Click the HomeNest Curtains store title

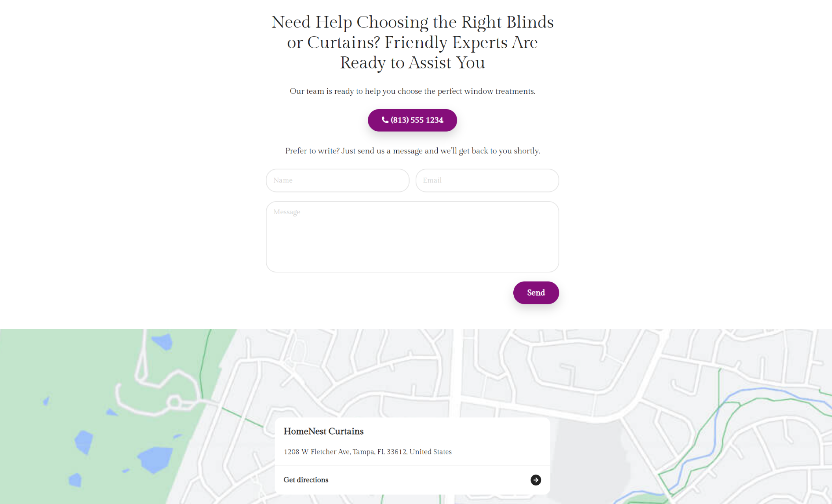coord(324,431)
